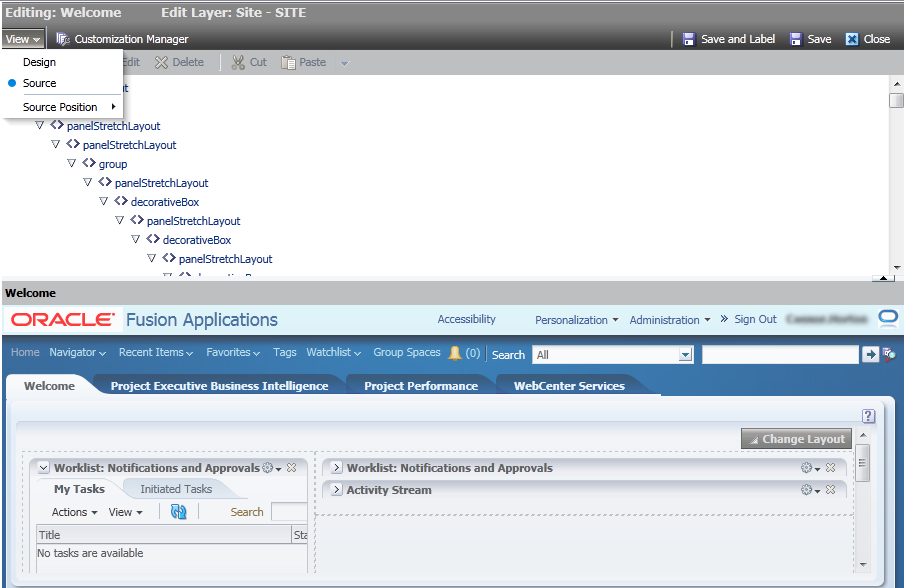This screenshot has height=588, width=904.
Task: Open gear actions for Activity Stream
Action: (810, 490)
